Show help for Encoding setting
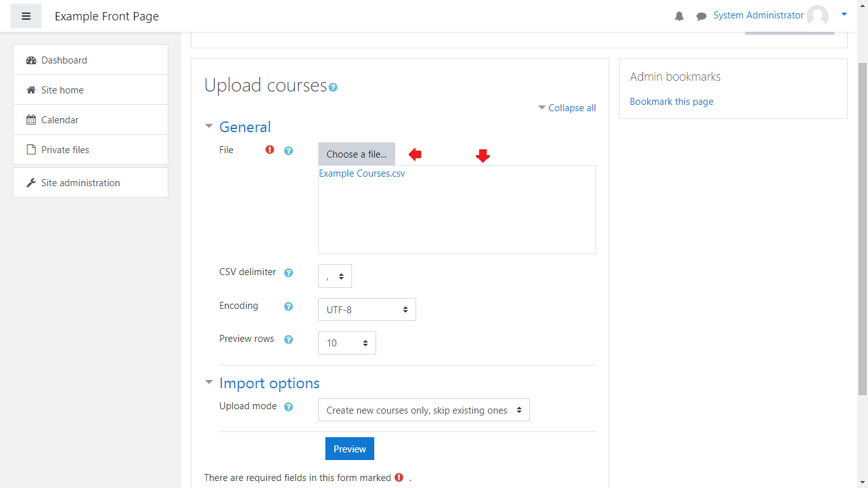868x488 pixels. [288, 306]
